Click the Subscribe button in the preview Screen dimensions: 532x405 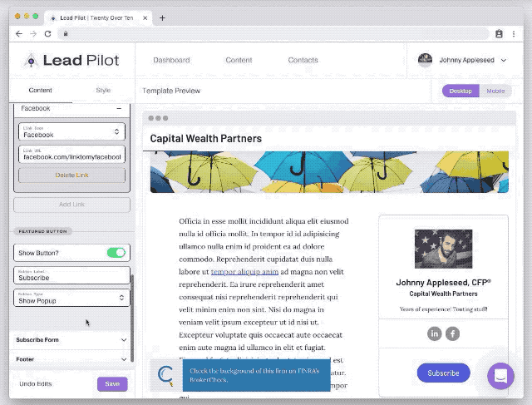click(443, 373)
